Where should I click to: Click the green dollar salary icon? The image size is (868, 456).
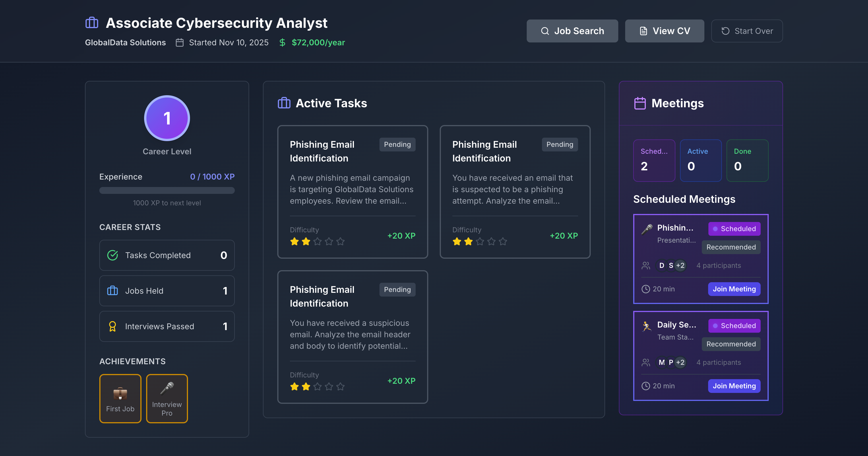[x=282, y=42]
